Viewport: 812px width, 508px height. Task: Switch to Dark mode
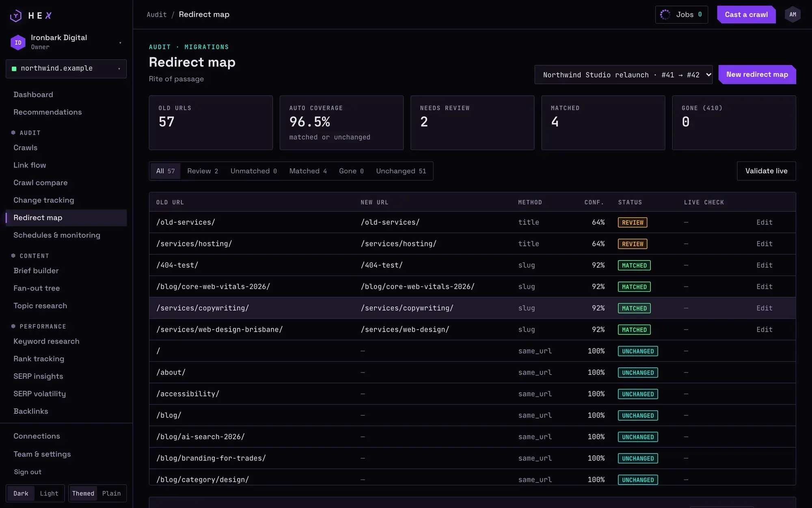(21, 493)
